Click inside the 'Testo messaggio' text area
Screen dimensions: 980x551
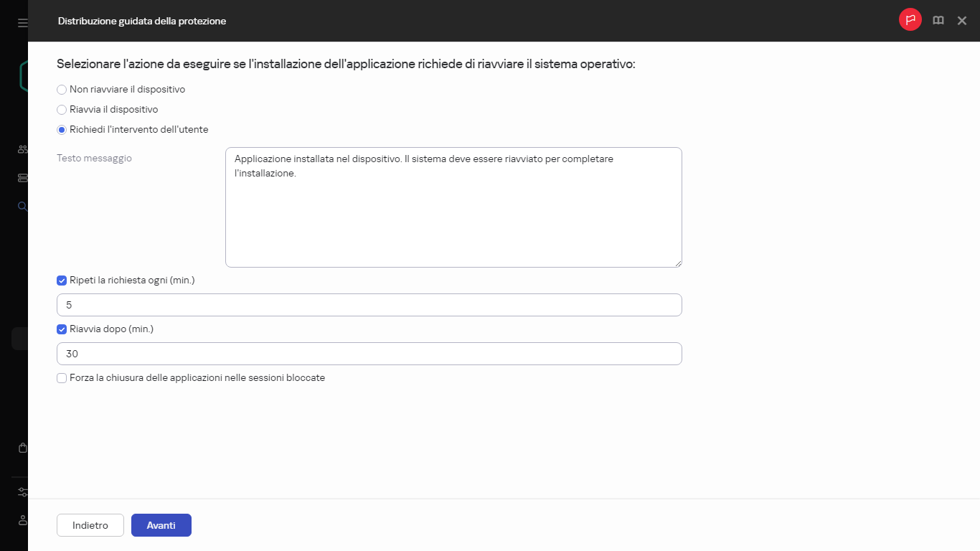(453, 207)
